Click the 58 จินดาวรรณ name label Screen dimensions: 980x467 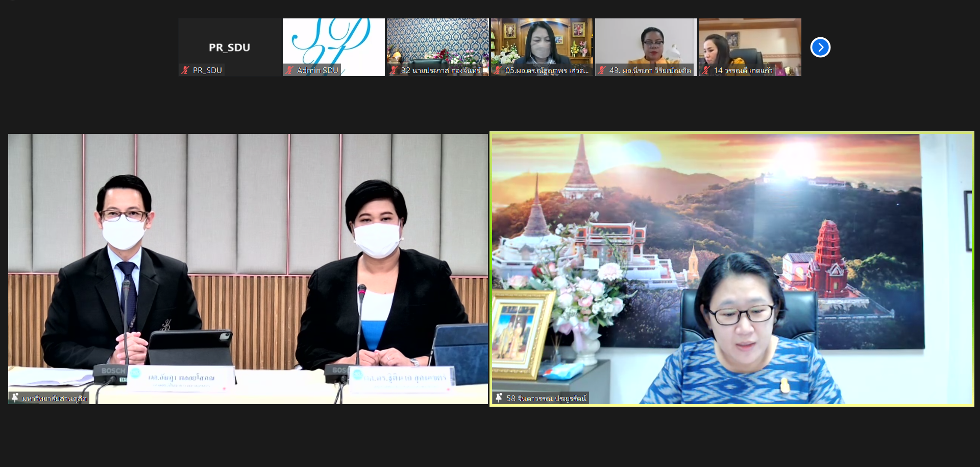click(546, 398)
